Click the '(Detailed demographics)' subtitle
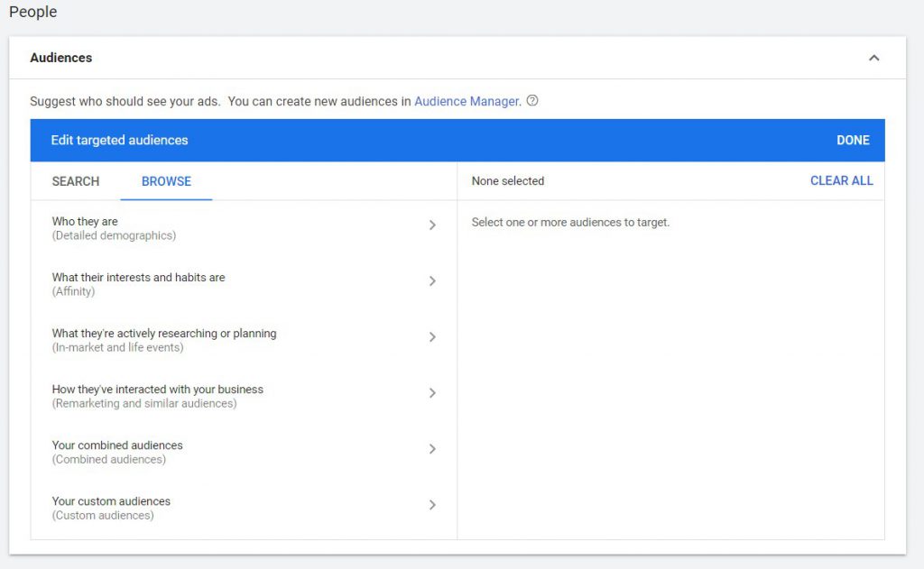 114,235
